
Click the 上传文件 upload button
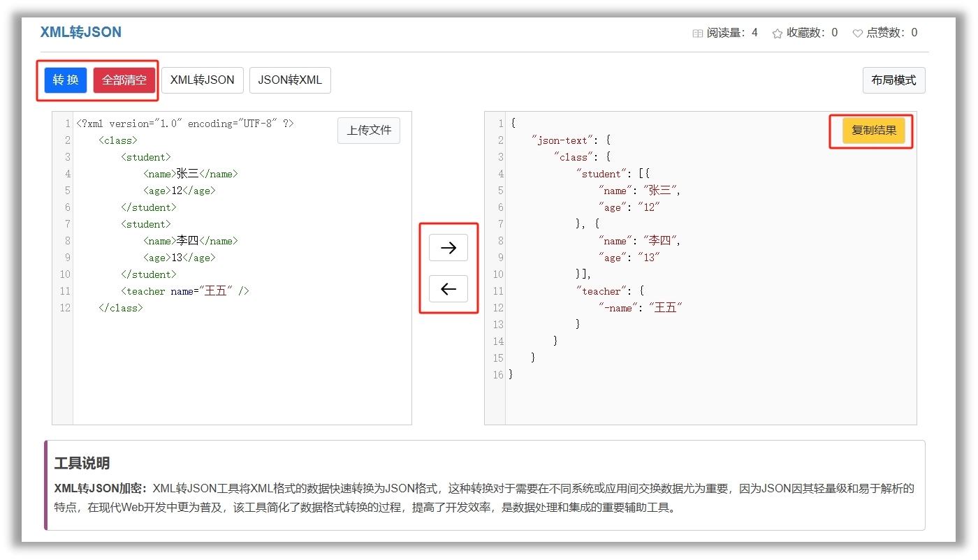point(369,130)
